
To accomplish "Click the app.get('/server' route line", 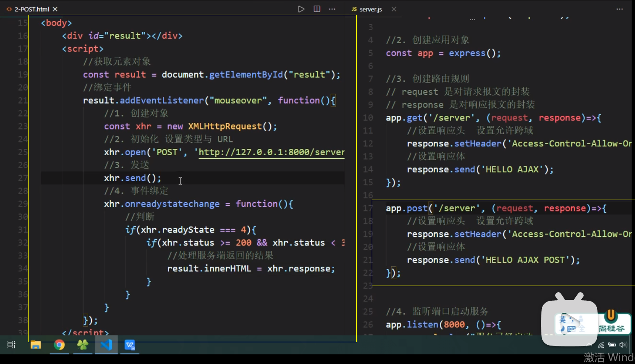I will pyautogui.click(x=494, y=118).
